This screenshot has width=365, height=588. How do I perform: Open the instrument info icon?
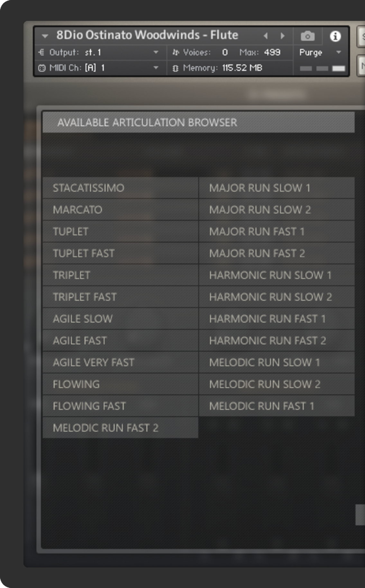[335, 36]
